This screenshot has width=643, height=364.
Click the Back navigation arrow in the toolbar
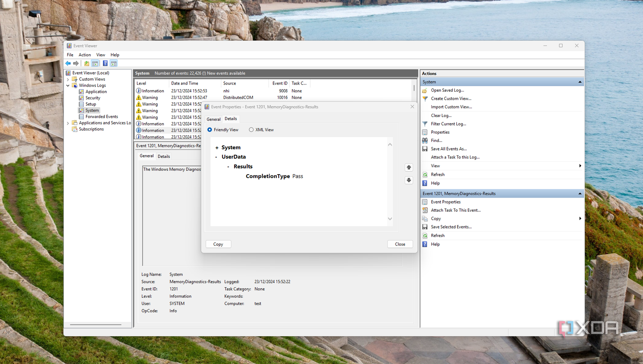coord(68,63)
